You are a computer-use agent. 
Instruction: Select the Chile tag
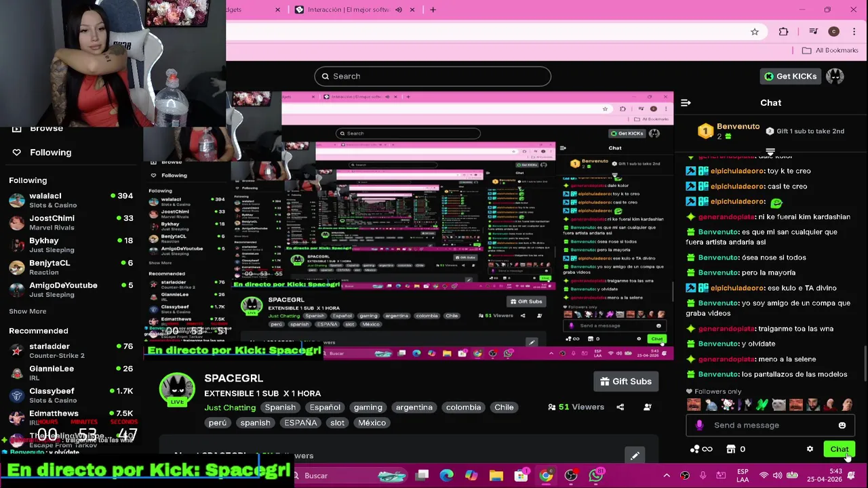504,407
